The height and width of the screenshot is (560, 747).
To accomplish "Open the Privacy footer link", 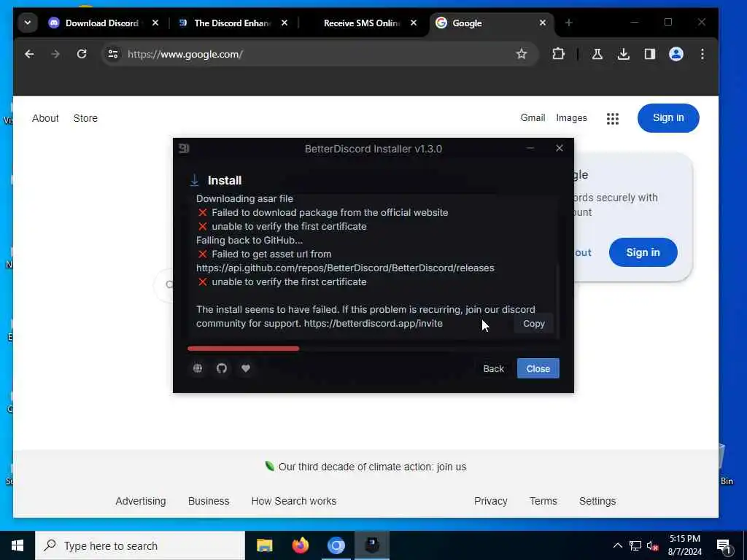I will (x=490, y=501).
